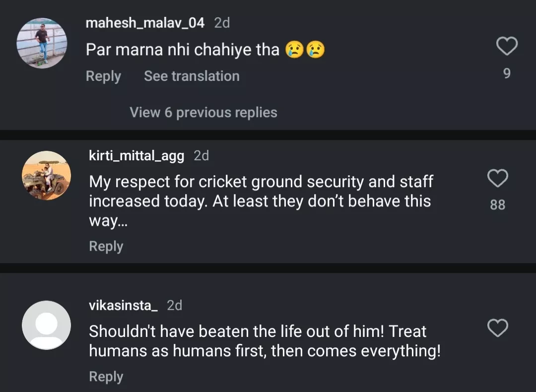The height and width of the screenshot is (392, 536).
Task: View the 9 likes on mahesh's comment
Action: click(x=507, y=73)
